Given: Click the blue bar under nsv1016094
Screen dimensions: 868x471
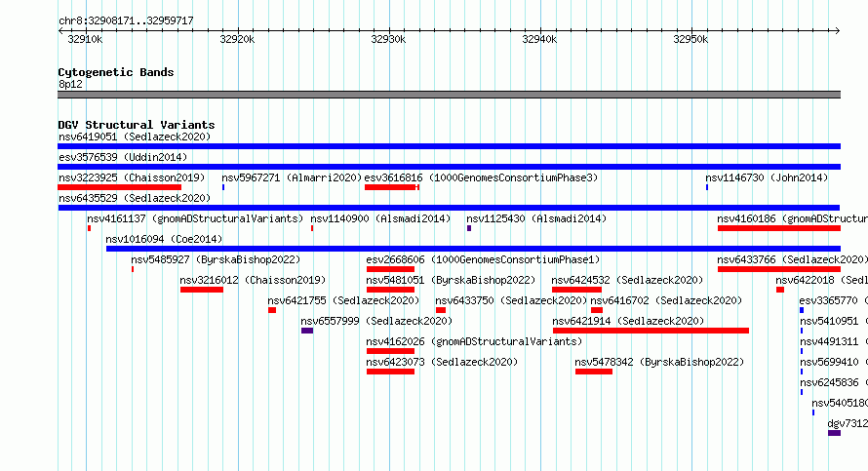Looking at the screenshot, I should click(473, 249).
